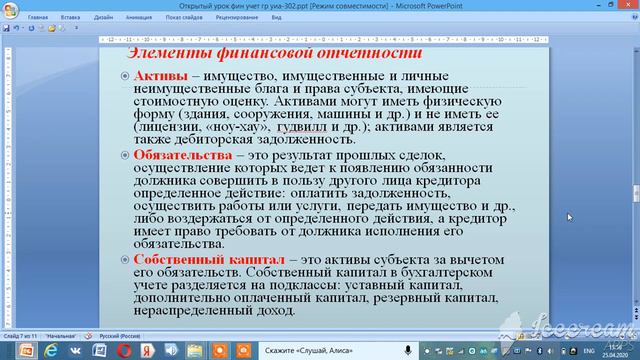This screenshot has height=360, width=640.
Task: Click the phrase дебиторская задолженность
Action: pos(265,140)
